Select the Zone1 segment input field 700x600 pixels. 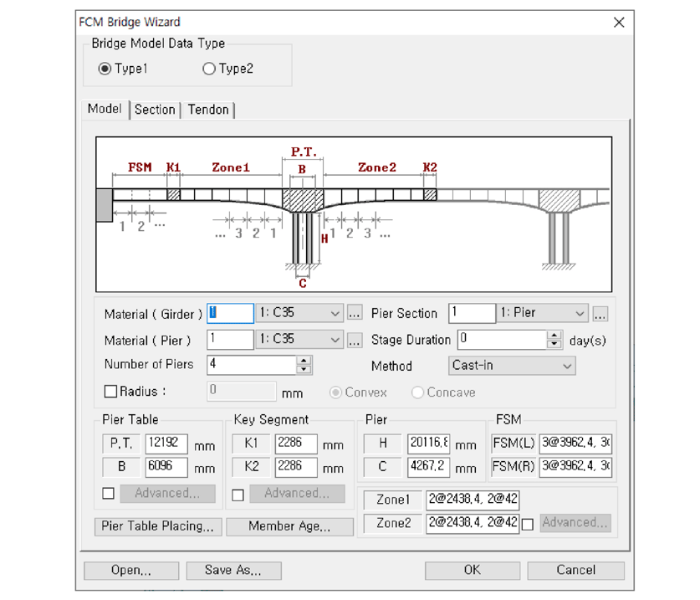click(x=472, y=500)
